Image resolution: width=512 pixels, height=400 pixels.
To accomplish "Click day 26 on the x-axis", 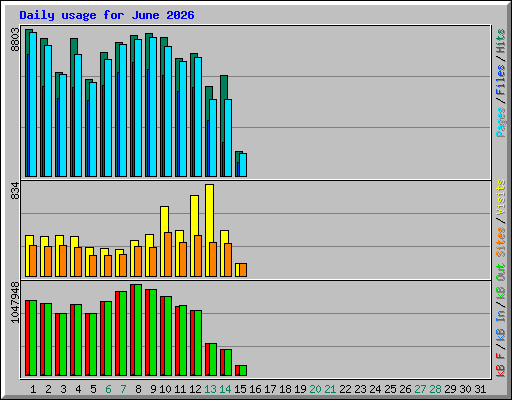I will pyautogui.click(x=405, y=389).
